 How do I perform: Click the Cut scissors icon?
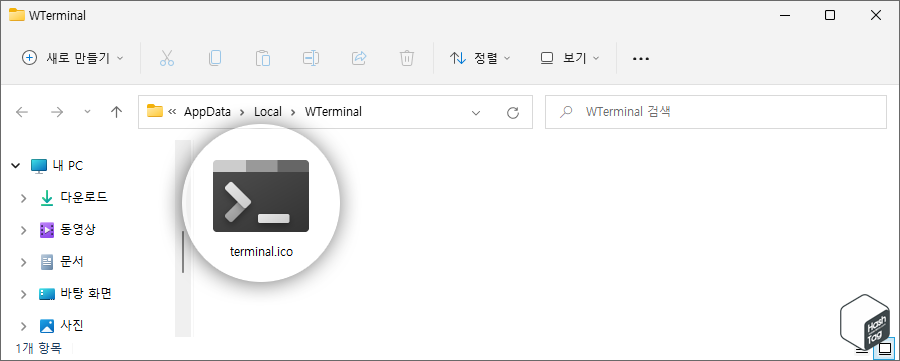167,58
